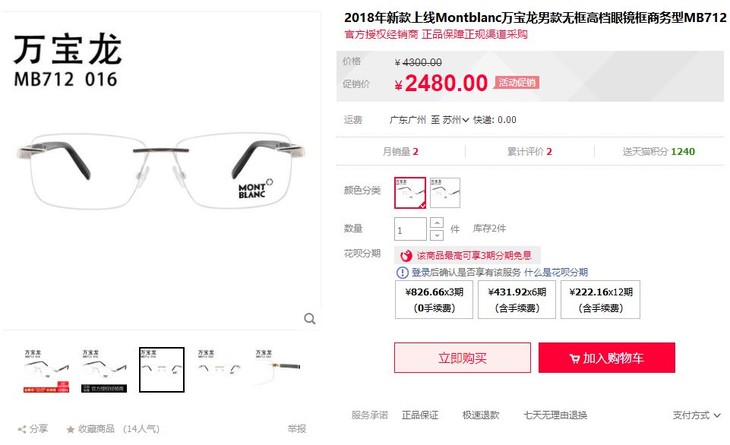Click the info icon beside login notice
Screen dimensions: 730x445
pos(402,272)
